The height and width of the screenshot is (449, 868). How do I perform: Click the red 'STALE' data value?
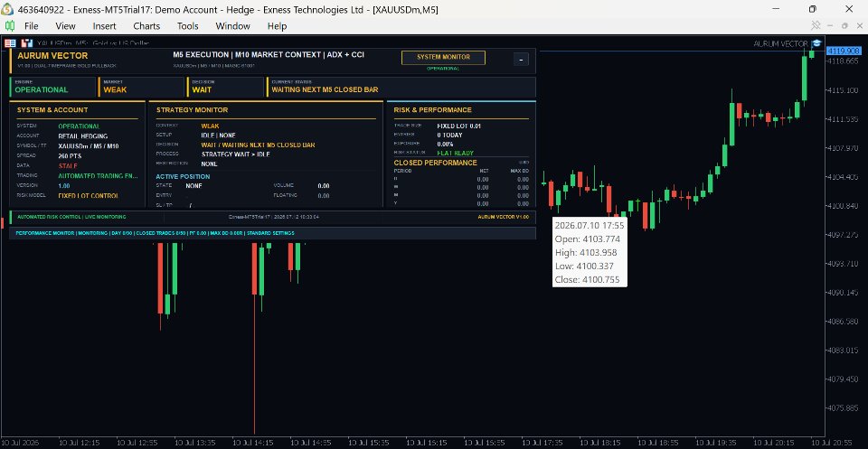click(68, 166)
